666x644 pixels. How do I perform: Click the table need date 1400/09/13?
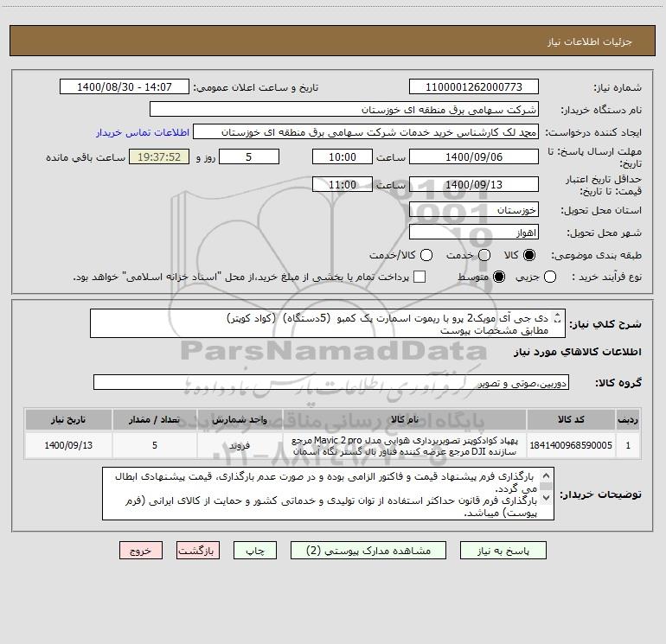click(x=68, y=445)
